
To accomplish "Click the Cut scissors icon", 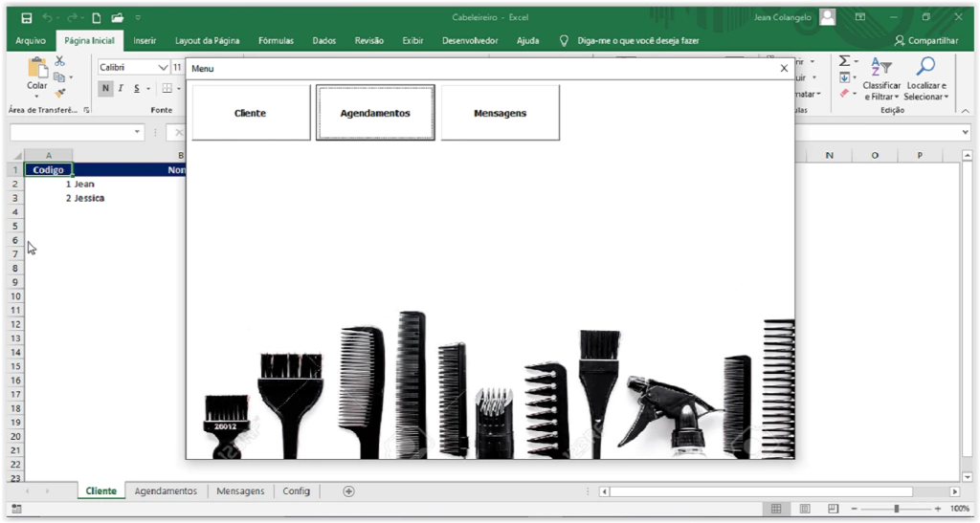I will [59, 61].
